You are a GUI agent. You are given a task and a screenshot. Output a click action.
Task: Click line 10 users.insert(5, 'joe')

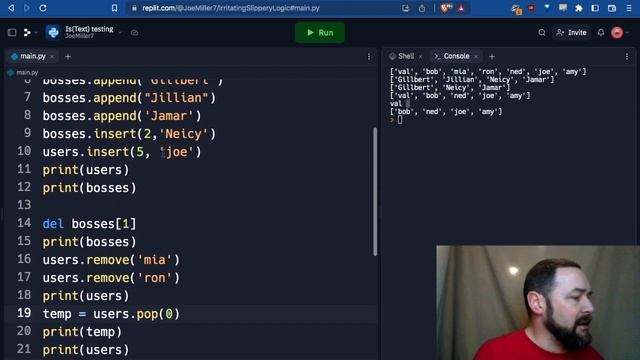pyautogui.click(x=122, y=152)
